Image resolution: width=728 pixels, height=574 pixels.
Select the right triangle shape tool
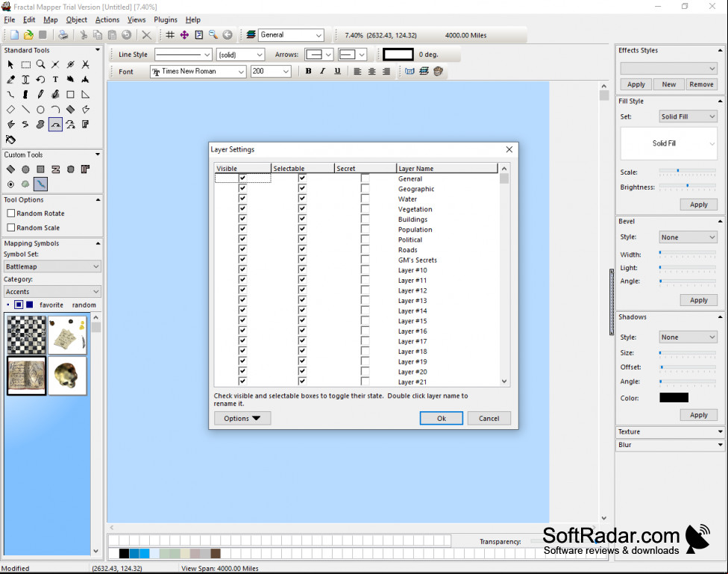pos(86,94)
